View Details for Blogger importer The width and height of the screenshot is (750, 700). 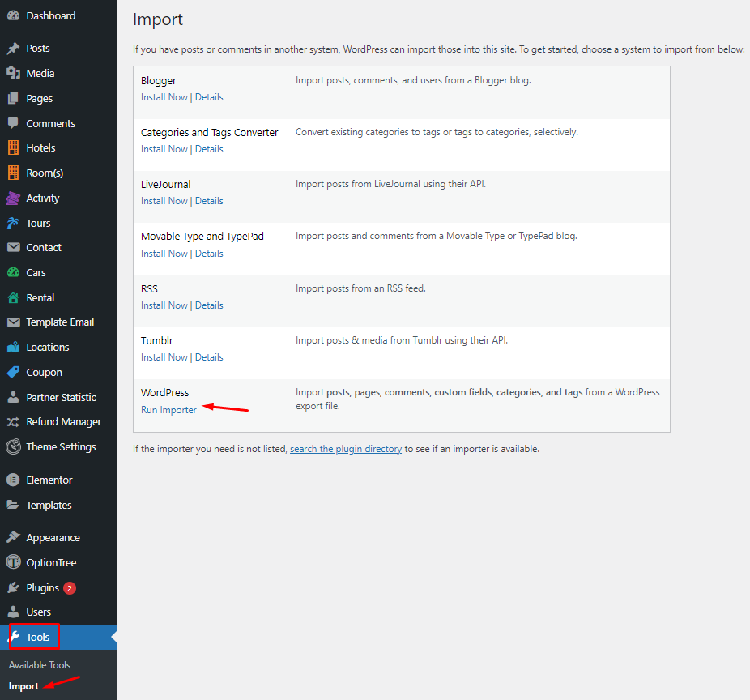click(x=209, y=97)
